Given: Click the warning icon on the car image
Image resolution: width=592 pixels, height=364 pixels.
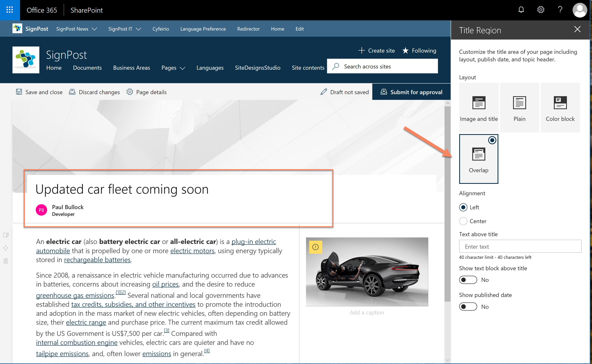Looking at the screenshot, I should pyautogui.click(x=315, y=247).
